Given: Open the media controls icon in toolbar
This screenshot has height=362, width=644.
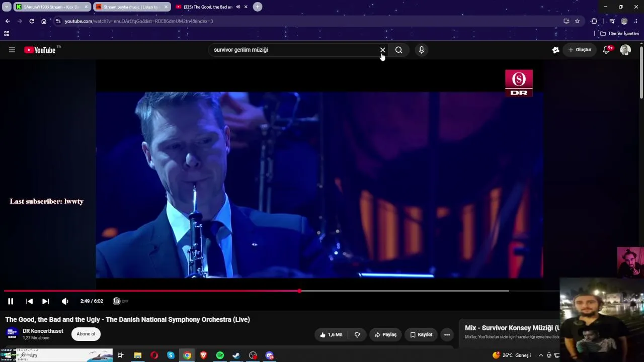Looking at the screenshot, I should [x=612, y=21].
